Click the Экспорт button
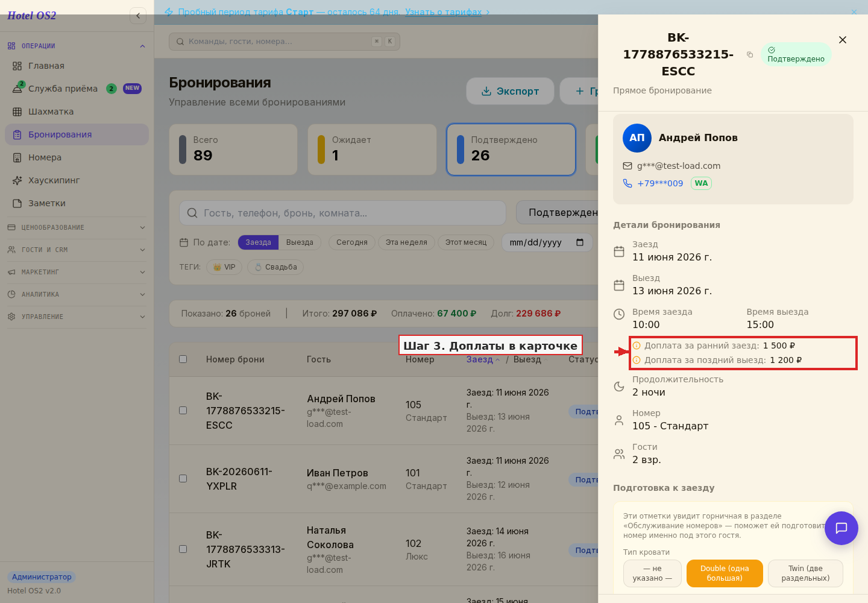 [510, 91]
